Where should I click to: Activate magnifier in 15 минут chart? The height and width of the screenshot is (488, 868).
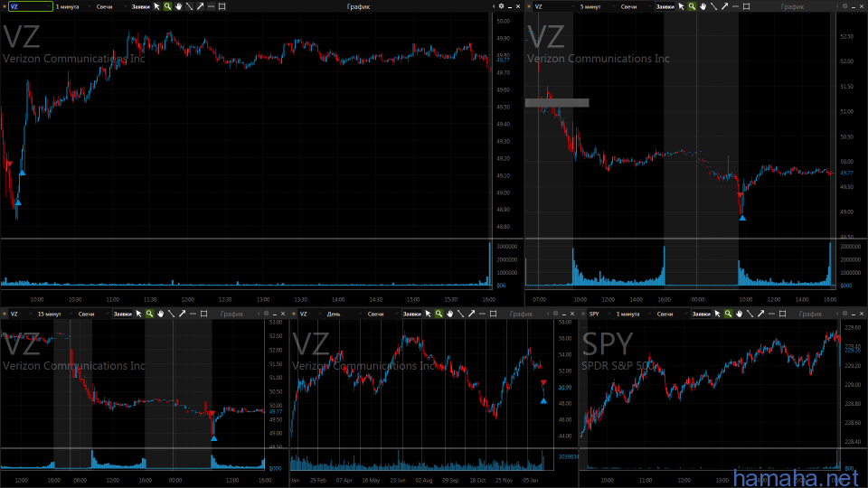[149, 314]
